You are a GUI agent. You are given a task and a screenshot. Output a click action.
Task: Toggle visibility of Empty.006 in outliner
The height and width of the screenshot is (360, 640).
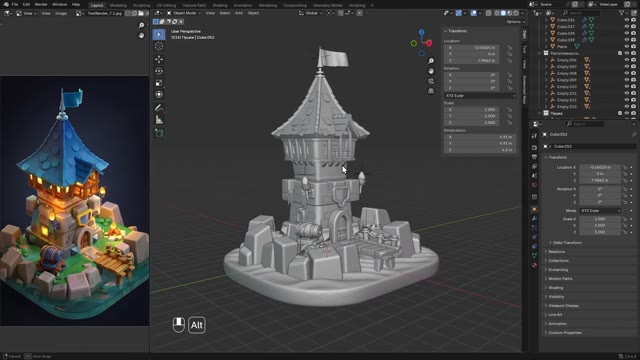627,60
